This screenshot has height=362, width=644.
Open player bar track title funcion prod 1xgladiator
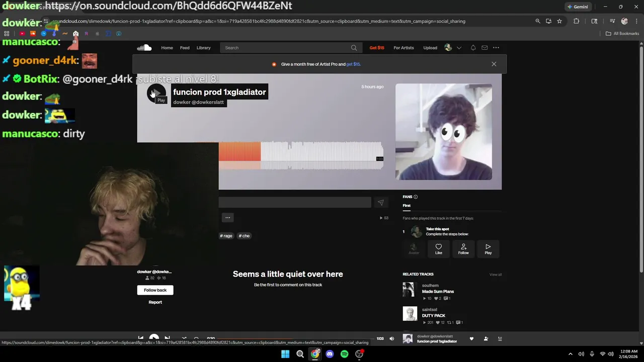[x=437, y=341]
